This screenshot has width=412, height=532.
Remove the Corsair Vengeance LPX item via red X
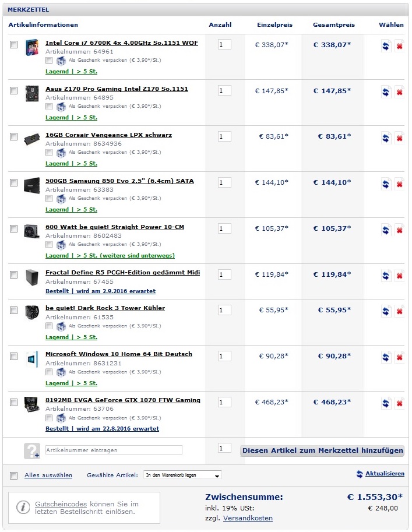399,138
